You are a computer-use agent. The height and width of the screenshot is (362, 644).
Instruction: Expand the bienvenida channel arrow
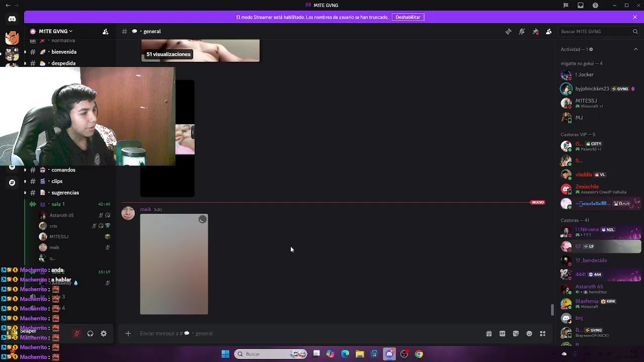click(x=25, y=52)
